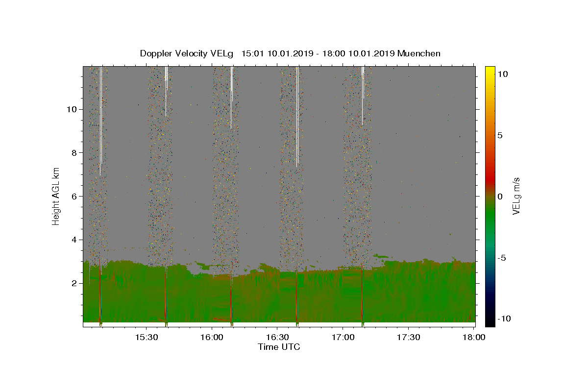Screen dimensions: 588x392
Task: Click the 'Time UTC' axis title
Action: coord(279,347)
